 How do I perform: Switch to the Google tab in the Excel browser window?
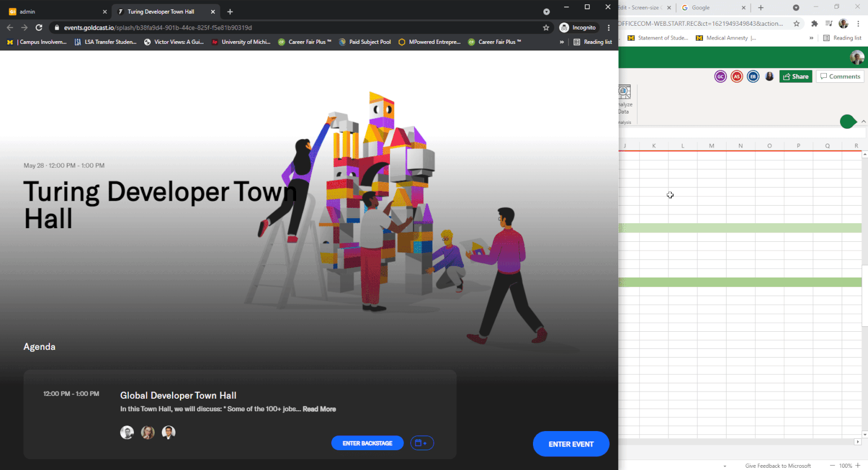[x=714, y=8]
